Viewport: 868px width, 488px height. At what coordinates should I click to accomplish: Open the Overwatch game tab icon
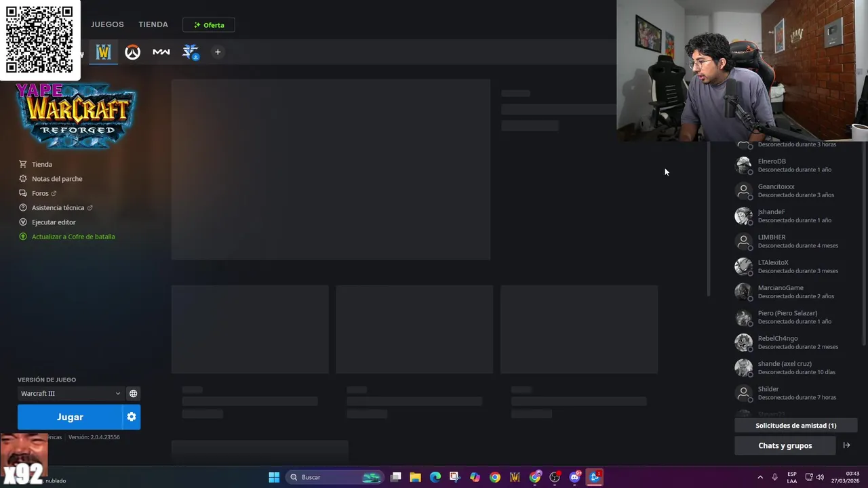point(132,52)
